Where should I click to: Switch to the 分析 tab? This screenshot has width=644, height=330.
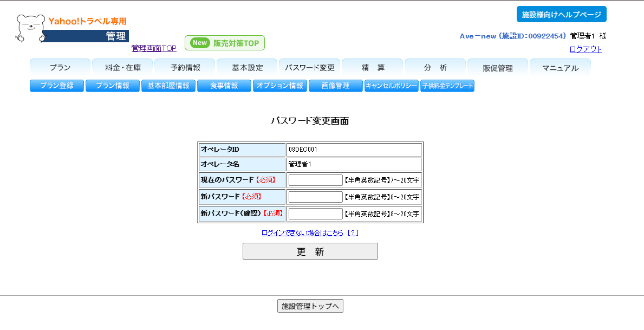(435, 67)
